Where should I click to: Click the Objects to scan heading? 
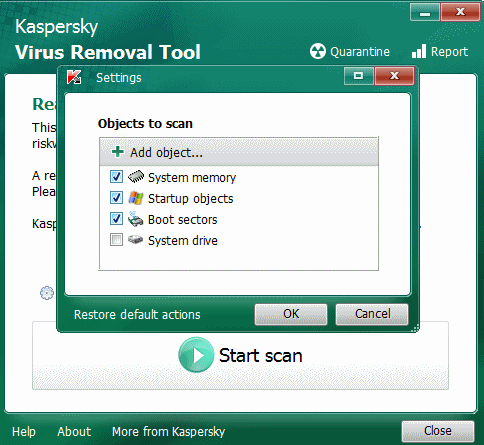click(145, 124)
